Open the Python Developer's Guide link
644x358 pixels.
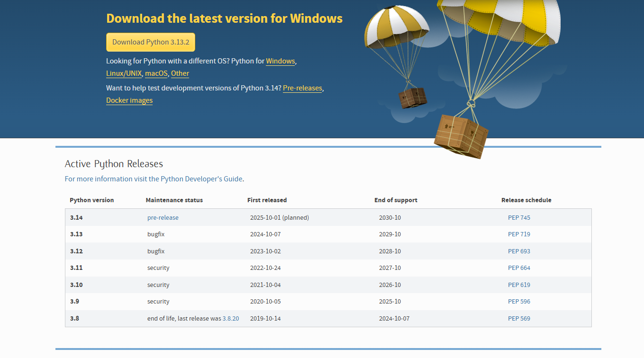[x=201, y=179]
